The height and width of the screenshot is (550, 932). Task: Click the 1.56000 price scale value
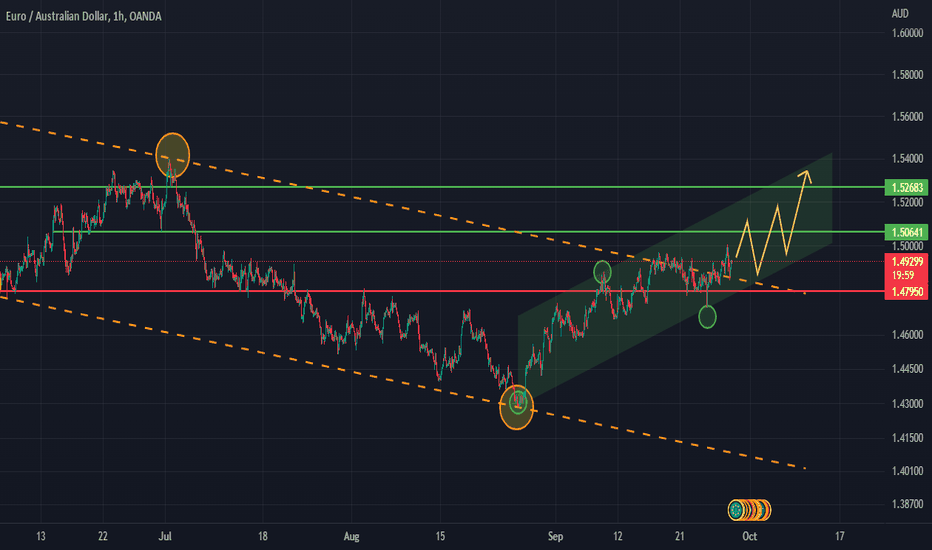[x=907, y=117]
